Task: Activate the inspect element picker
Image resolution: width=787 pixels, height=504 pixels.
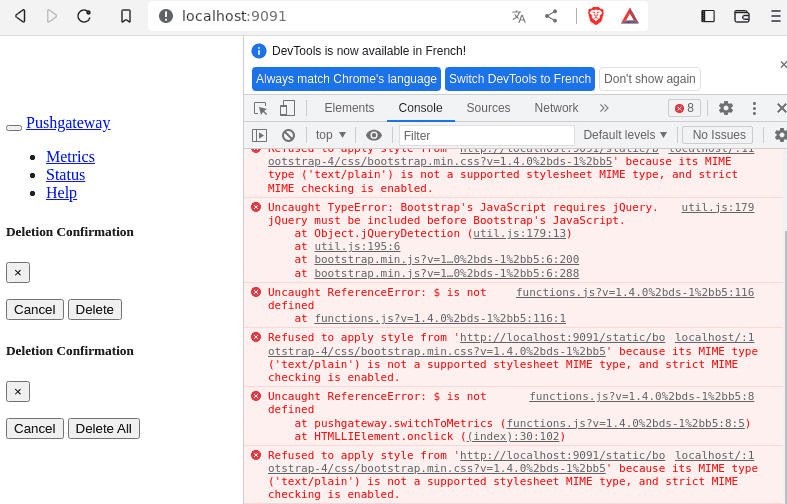Action: pyautogui.click(x=260, y=108)
